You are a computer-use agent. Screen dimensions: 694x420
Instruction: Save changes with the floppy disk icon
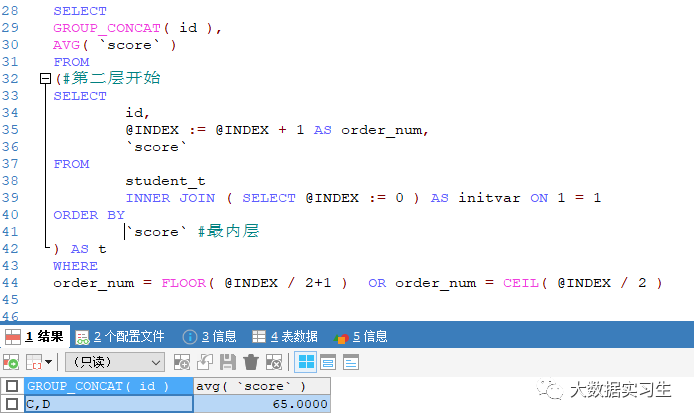(228, 362)
